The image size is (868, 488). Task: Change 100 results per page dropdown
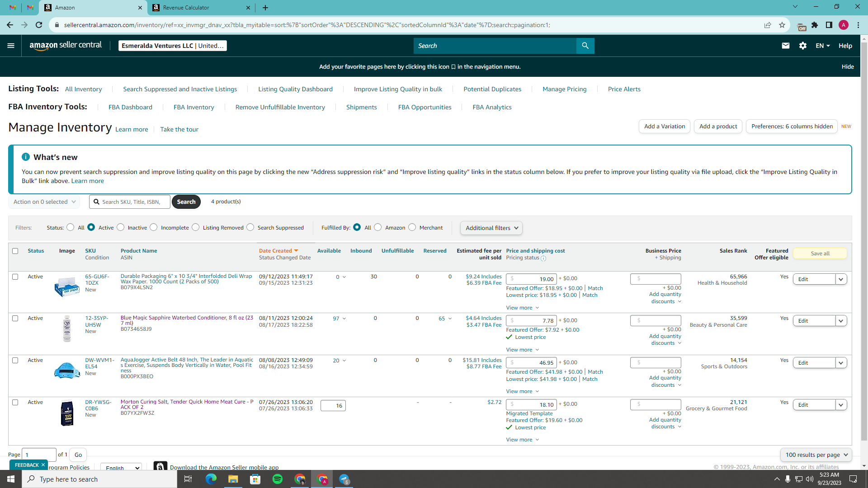(x=816, y=455)
